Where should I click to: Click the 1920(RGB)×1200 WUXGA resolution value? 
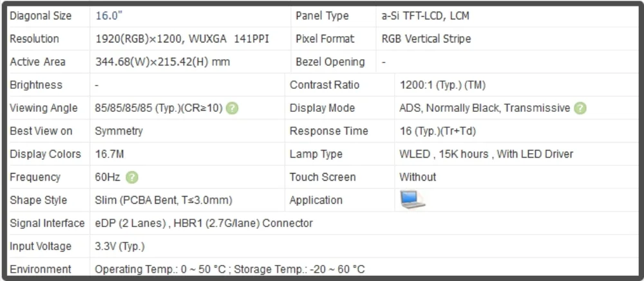(182, 39)
